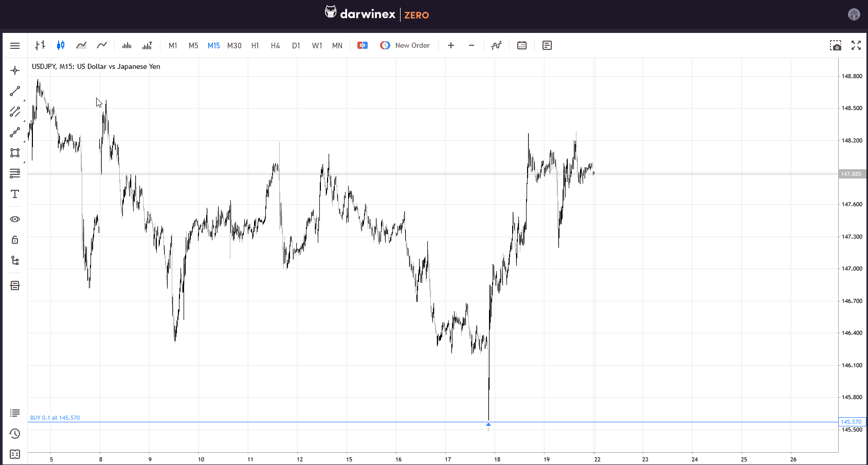This screenshot has height=465, width=868.
Task: Open trade history panel
Action: [15, 434]
